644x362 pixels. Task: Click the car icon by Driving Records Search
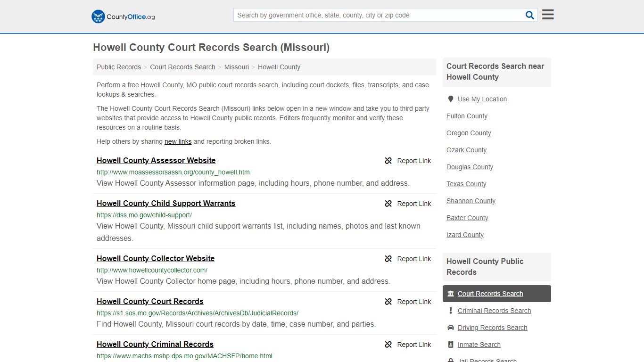point(451,328)
